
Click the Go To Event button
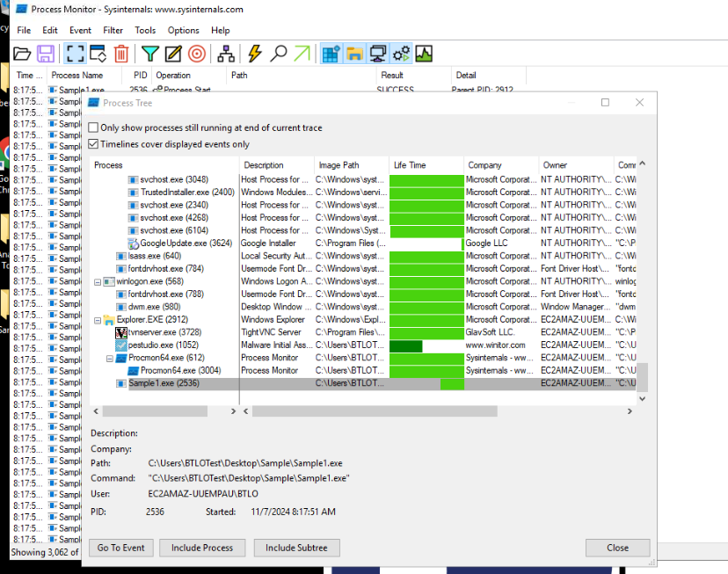point(121,548)
